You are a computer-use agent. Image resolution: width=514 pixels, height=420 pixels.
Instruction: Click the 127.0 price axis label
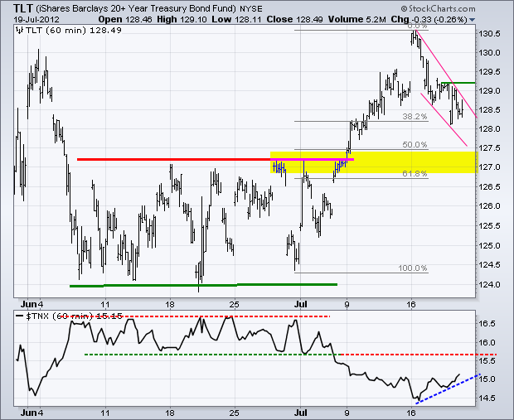pyautogui.click(x=489, y=167)
